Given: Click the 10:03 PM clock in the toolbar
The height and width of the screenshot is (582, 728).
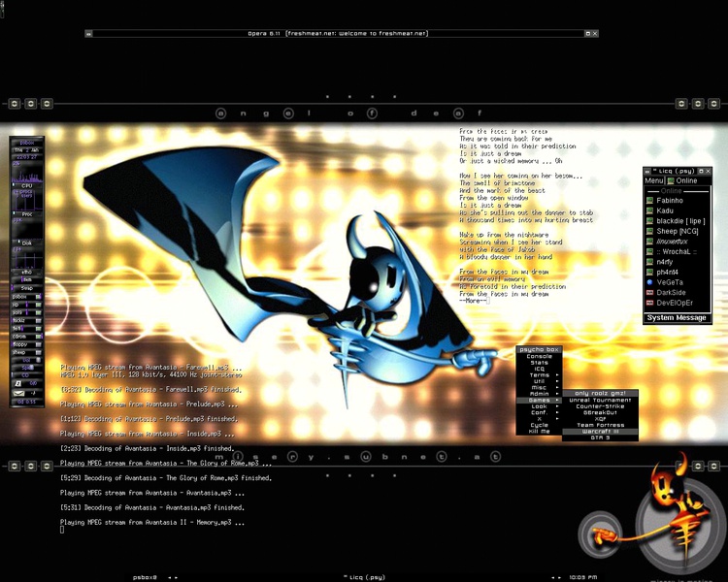Looking at the screenshot, I should (x=582, y=577).
